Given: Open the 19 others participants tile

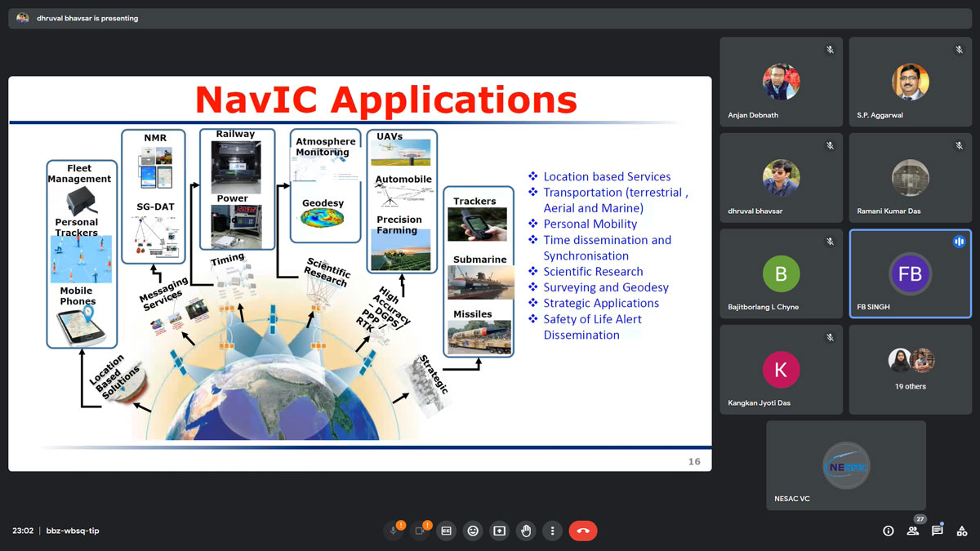Looking at the screenshot, I should [910, 369].
